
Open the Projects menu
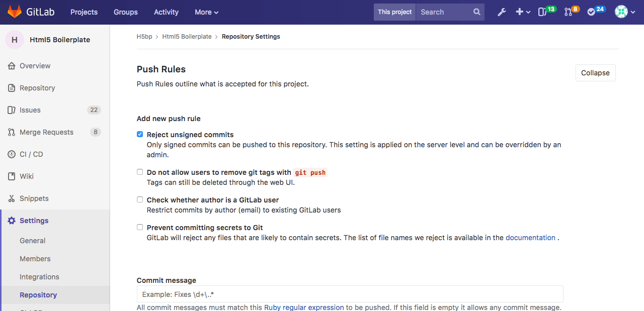tap(84, 12)
